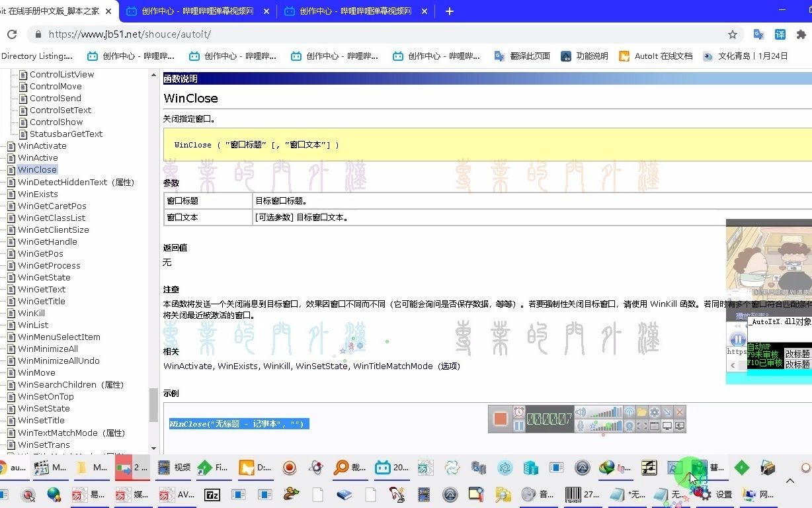This screenshot has height=508, width=812.
Task: Open the WinTitleMatchMode (选项) link
Action: click(393, 366)
